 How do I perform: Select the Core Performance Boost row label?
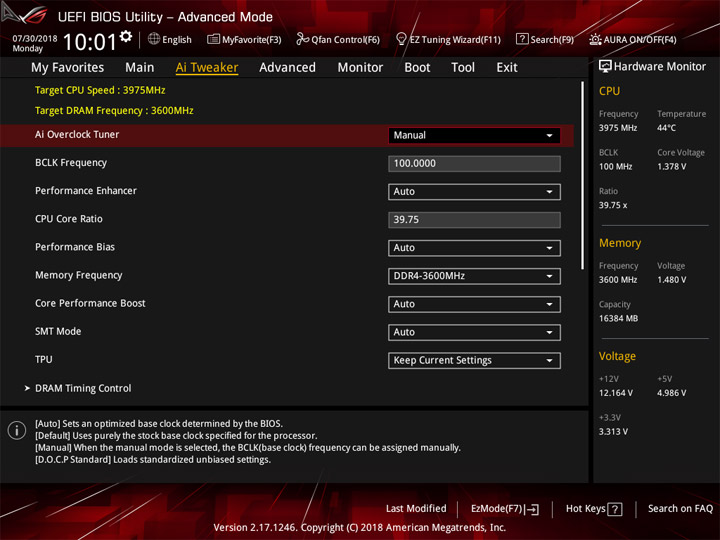click(x=90, y=303)
